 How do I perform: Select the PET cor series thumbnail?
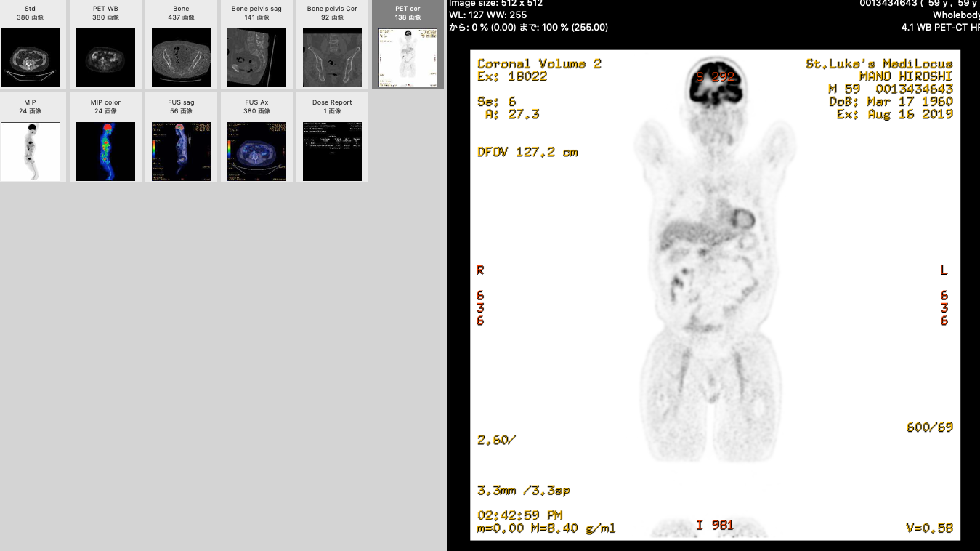pyautogui.click(x=408, y=57)
